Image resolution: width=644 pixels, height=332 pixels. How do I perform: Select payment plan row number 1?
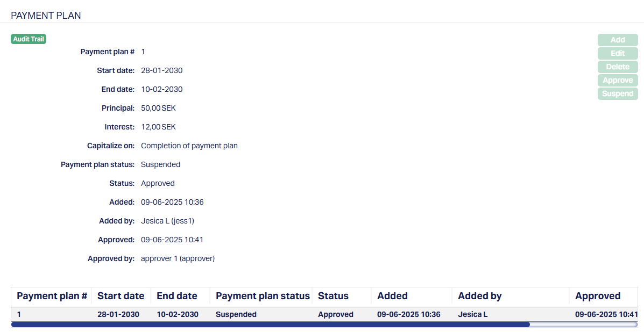click(19, 314)
